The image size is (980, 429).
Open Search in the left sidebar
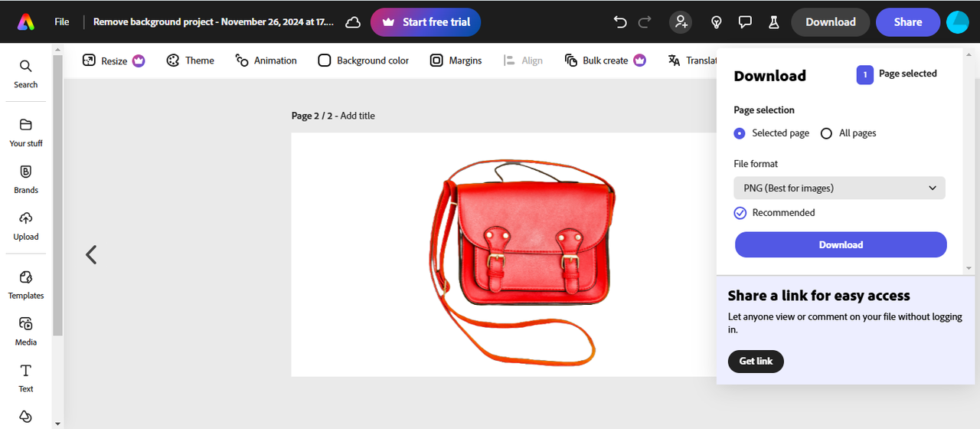26,74
